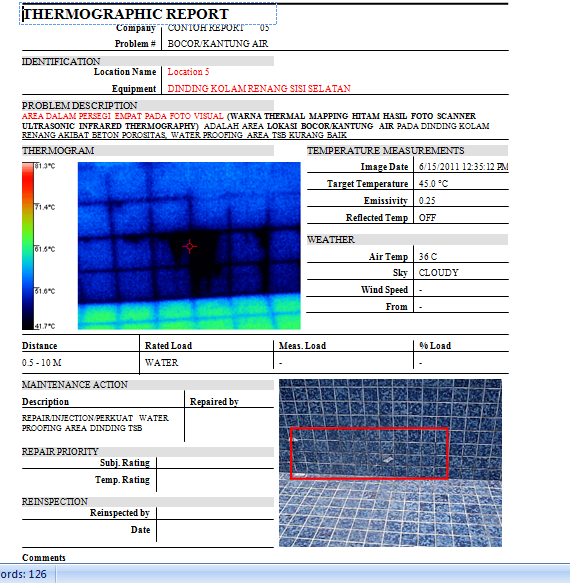This screenshot has width=570, height=583.
Task: Click the '0.25' emissivity value
Action: coord(427,201)
